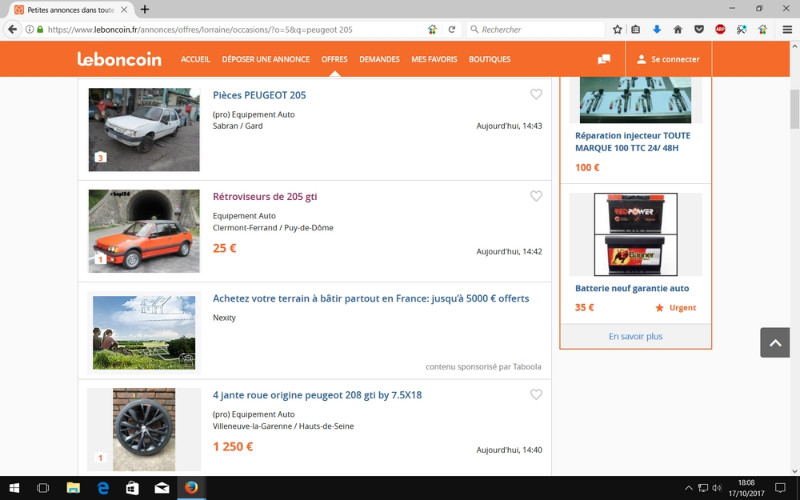Open Réparation injecteur TOUTE MARQUE ad

(633, 142)
